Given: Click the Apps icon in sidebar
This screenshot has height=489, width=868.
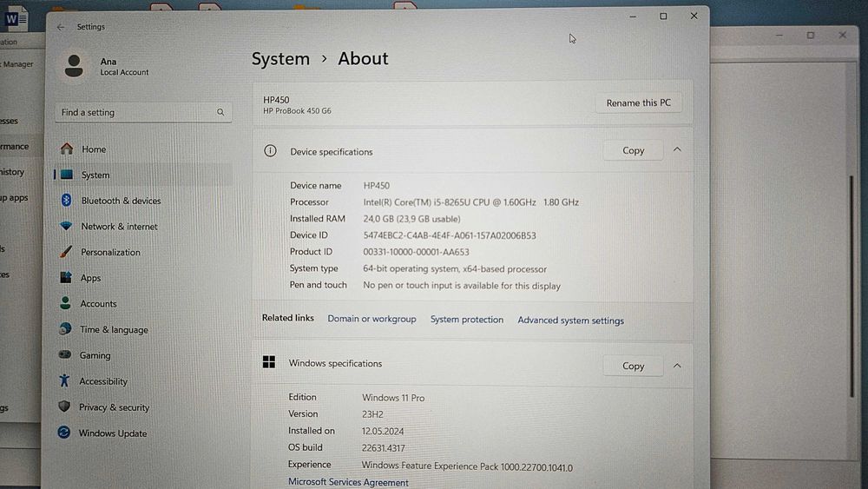Looking at the screenshot, I should [65, 277].
